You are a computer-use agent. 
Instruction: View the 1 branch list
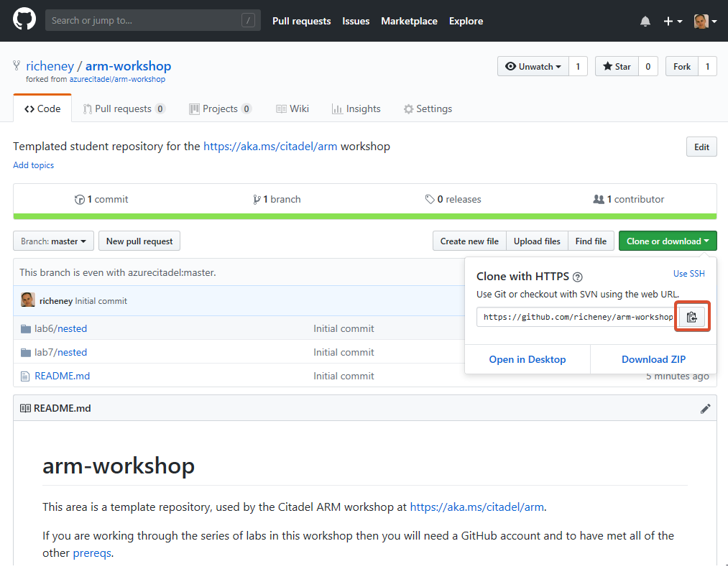(277, 199)
